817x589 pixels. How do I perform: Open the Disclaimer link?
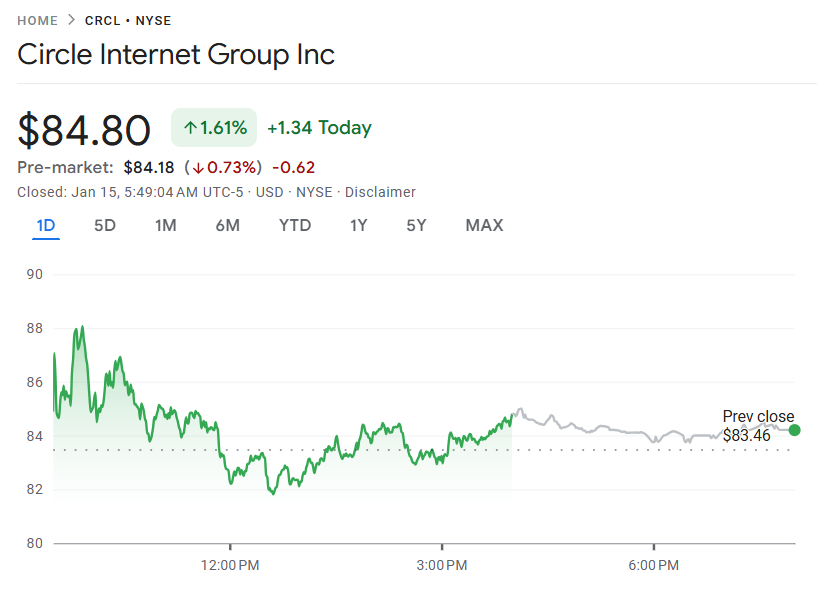(x=380, y=192)
